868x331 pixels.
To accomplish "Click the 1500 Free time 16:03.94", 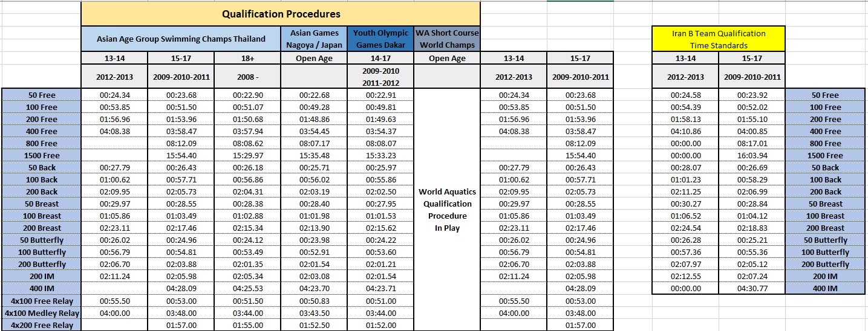I will [752, 155].
